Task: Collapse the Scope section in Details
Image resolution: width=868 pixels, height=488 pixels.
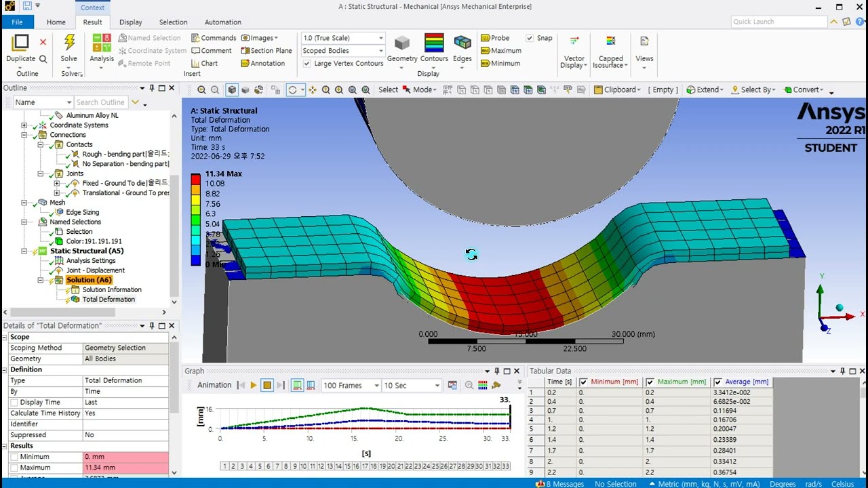Action: [x=5, y=337]
